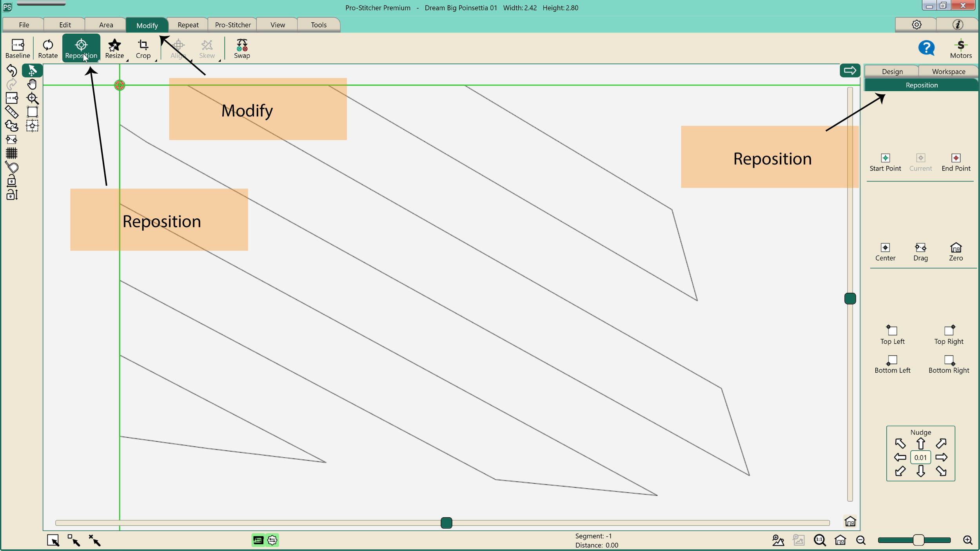980x551 pixels.
Task: Adjust the zoom slider handle
Action: click(918, 540)
